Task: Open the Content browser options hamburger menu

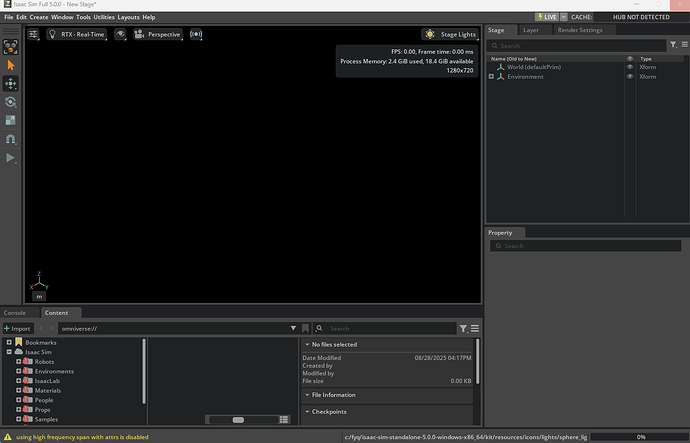Action: pos(475,329)
